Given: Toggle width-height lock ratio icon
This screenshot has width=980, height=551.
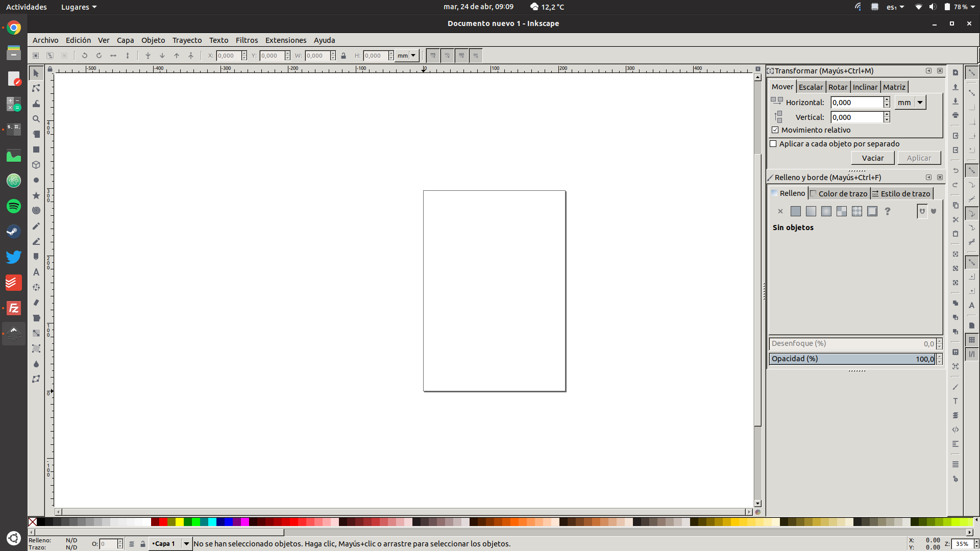Looking at the screenshot, I should click(x=344, y=56).
